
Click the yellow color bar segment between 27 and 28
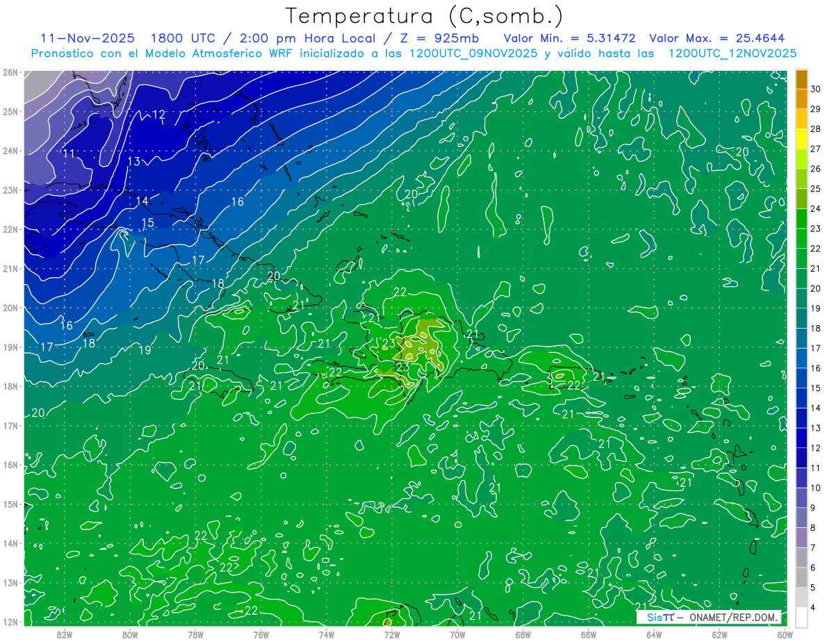click(x=801, y=139)
